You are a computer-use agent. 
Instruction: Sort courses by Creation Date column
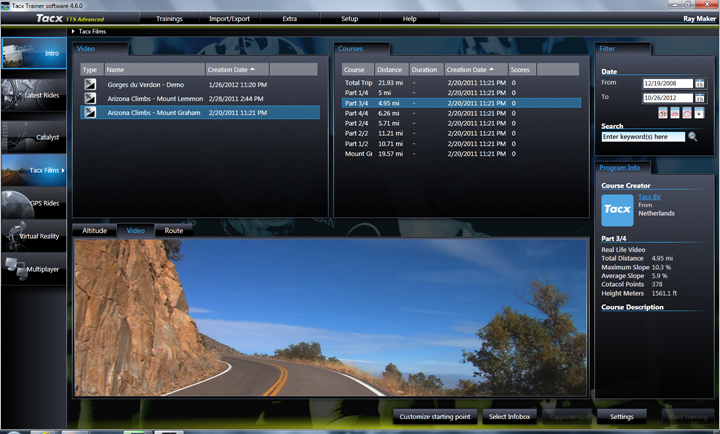pyautogui.click(x=476, y=69)
